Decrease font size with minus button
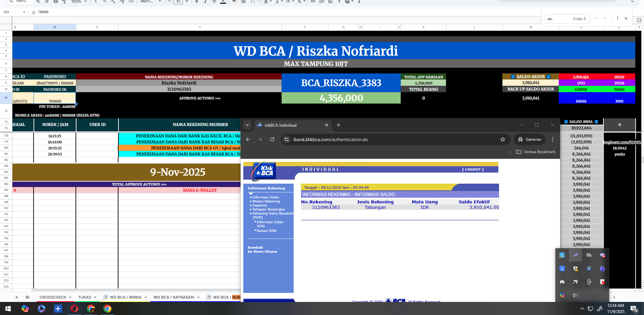Viewport: 644px width, 315px height. pyautogui.click(x=169, y=2)
